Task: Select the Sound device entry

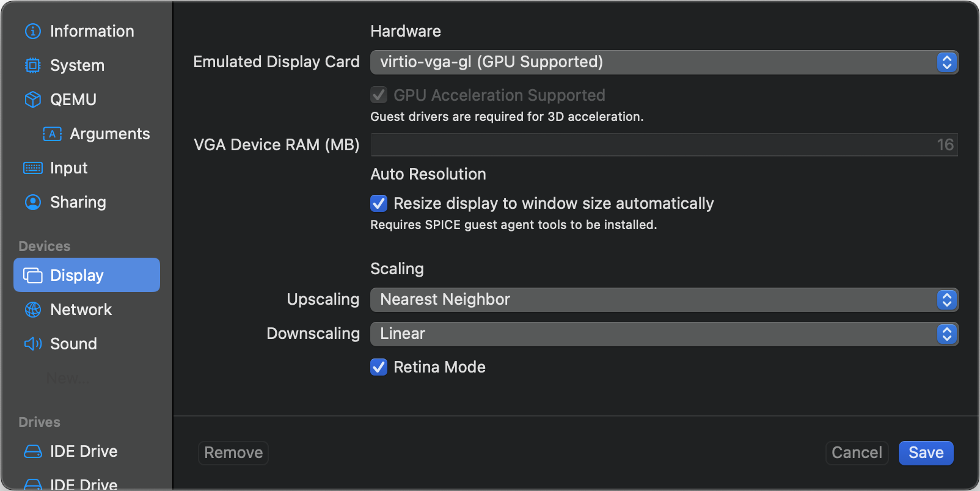Action: pos(87,344)
